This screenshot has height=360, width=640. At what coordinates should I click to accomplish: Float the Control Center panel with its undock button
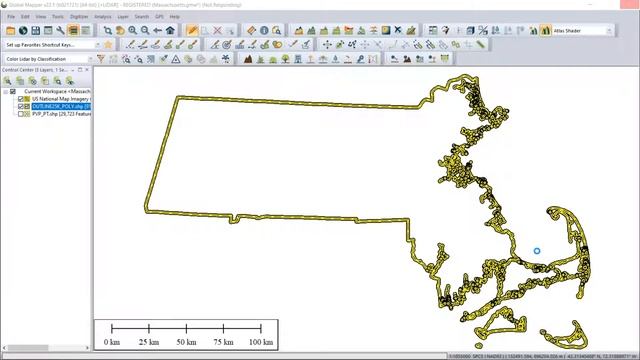click(80, 70)
